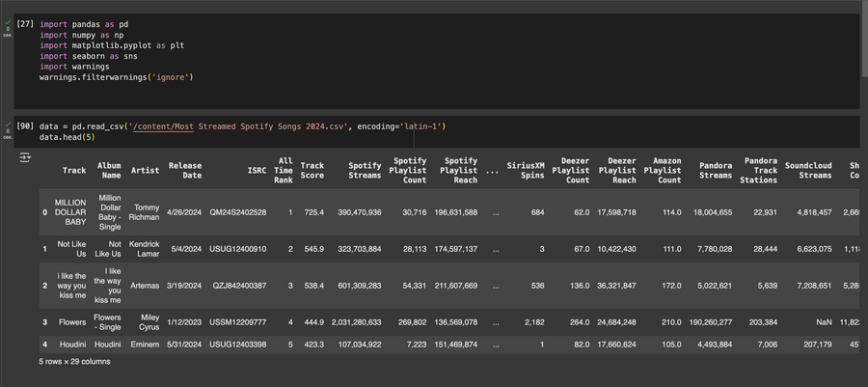Click ISRC value USUG12403398
The width and height of the screenshot is (868, 387).
pos(238,345)
